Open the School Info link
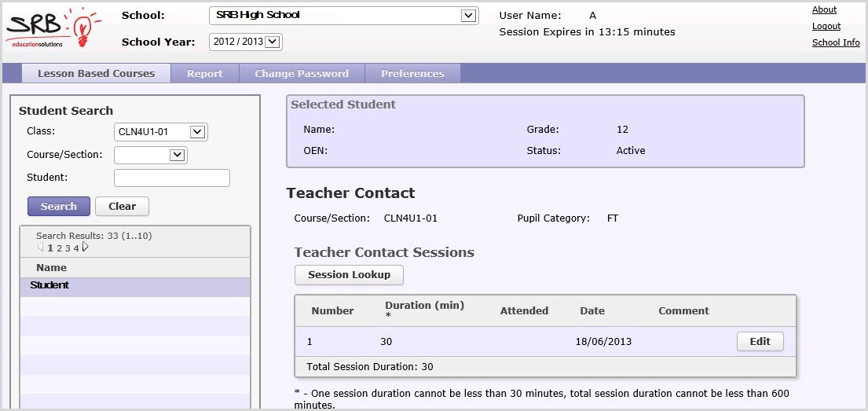The image size is (868, 411). (836, 43)
